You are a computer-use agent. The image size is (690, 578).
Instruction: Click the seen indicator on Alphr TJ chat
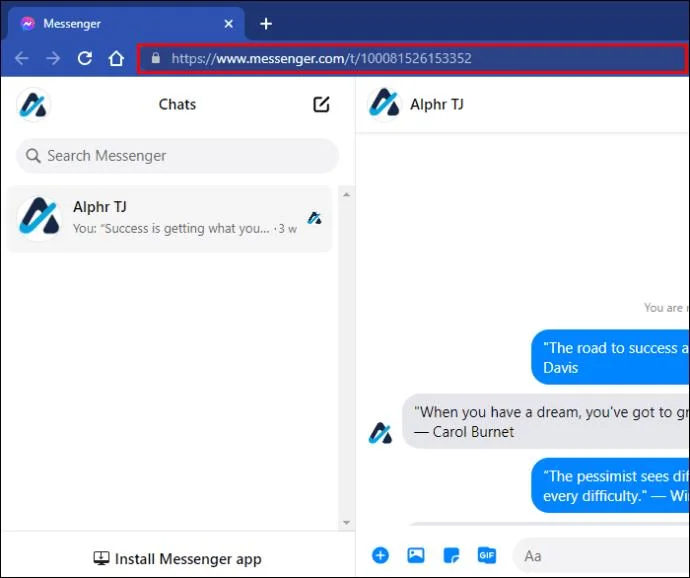(x=315, y=218)
